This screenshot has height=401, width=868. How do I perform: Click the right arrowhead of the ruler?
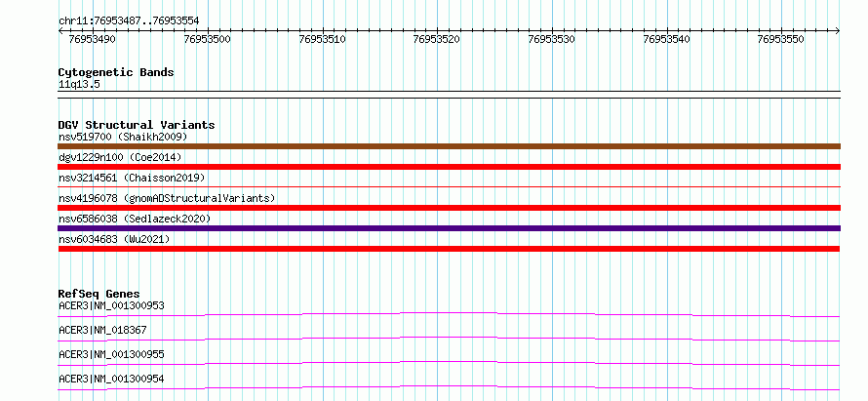[x=837, y=31]
